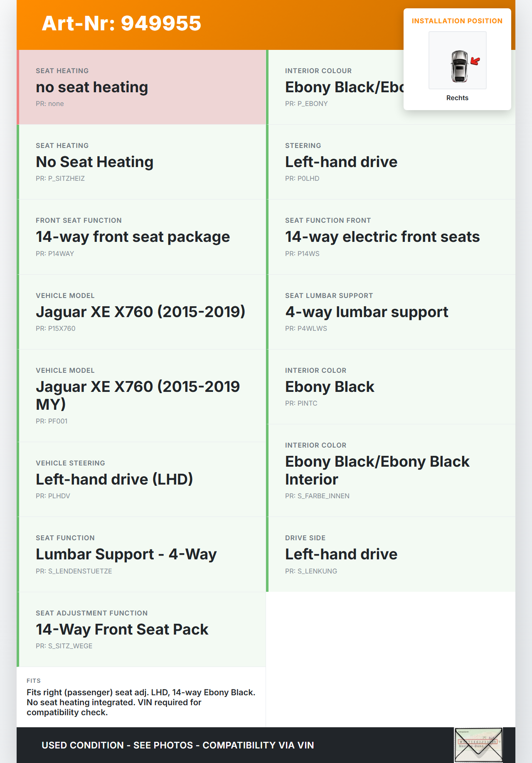Select Ebony Black PINTC interior color card
This screenshot has height=763, width=532.
pos(391,386)
